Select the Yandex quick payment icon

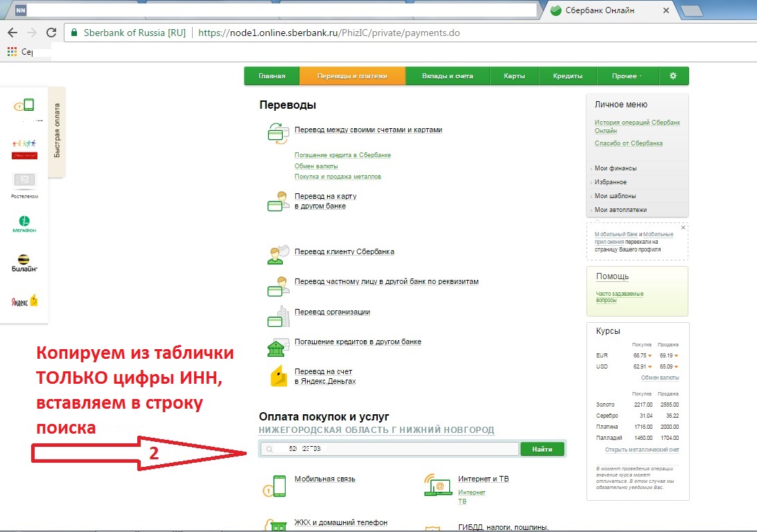[25, 301]
